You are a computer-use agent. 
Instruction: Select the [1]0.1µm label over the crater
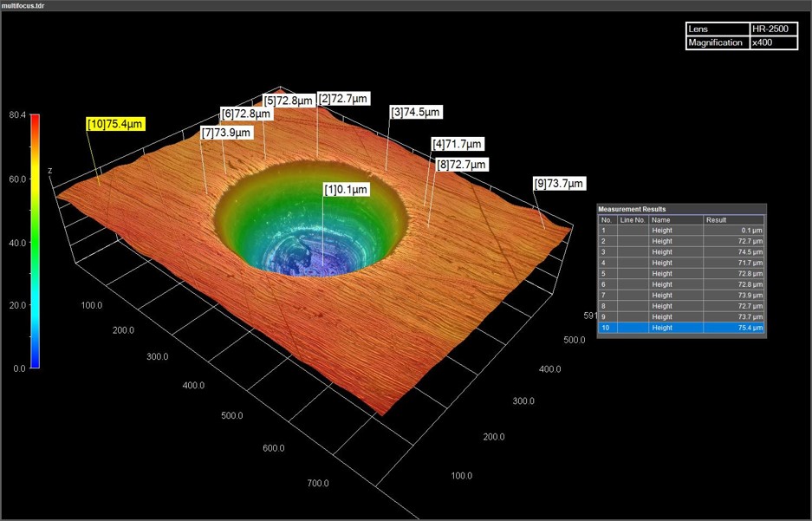pyautogui.click(x=346, y=189)
